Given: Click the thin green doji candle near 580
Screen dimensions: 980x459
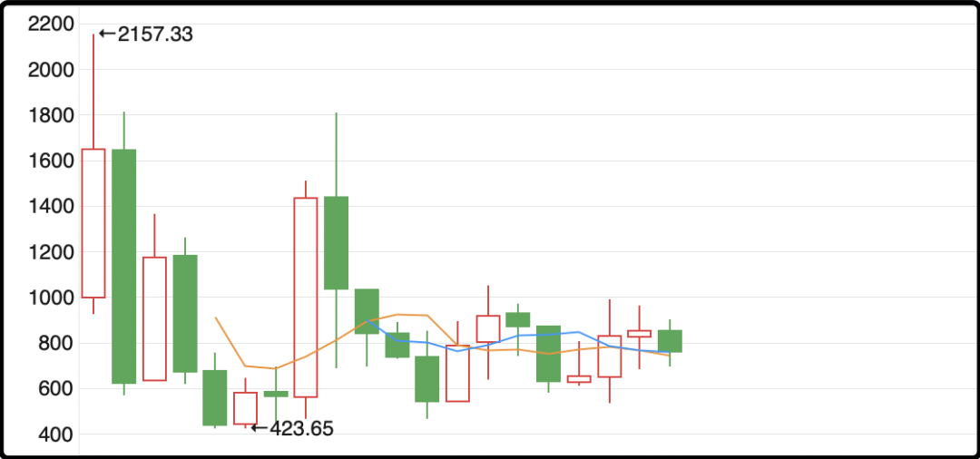Looking at the screenshot, I should (276, 394).
